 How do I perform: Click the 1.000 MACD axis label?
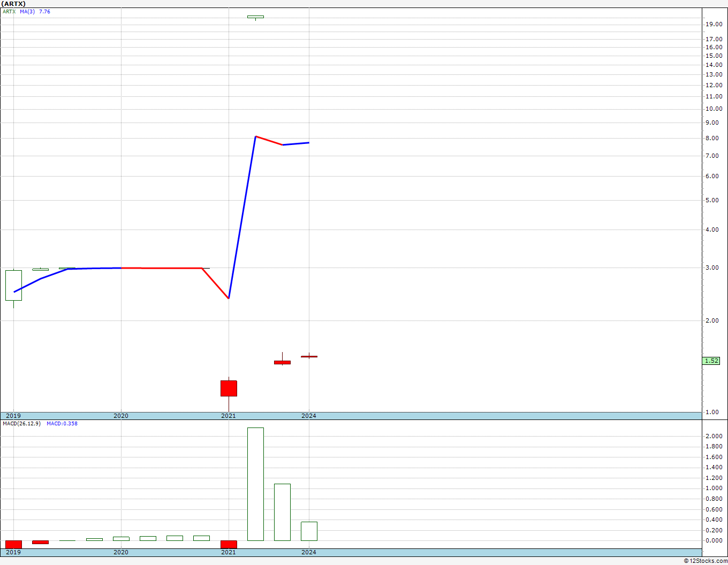[714, 488]
